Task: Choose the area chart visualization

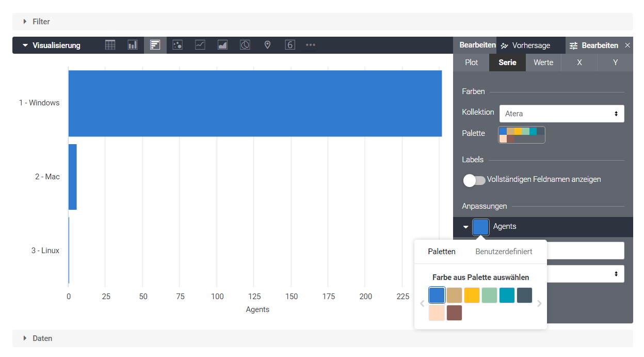Action: pos(222,45)
